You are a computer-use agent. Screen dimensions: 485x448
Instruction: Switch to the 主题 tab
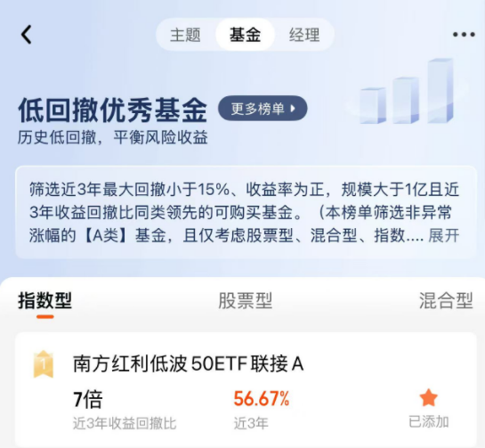tap(185, 35)
